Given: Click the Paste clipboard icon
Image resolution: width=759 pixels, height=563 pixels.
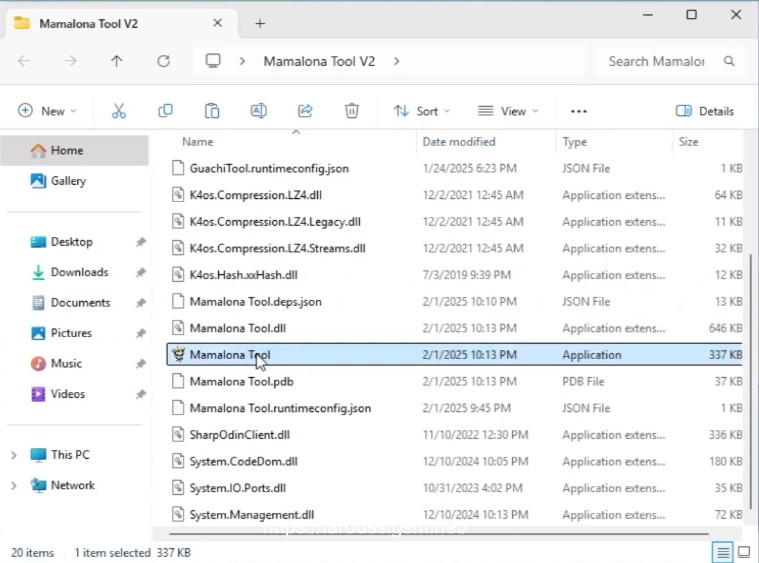Looking at the screenshot, I should click(212, 111).
